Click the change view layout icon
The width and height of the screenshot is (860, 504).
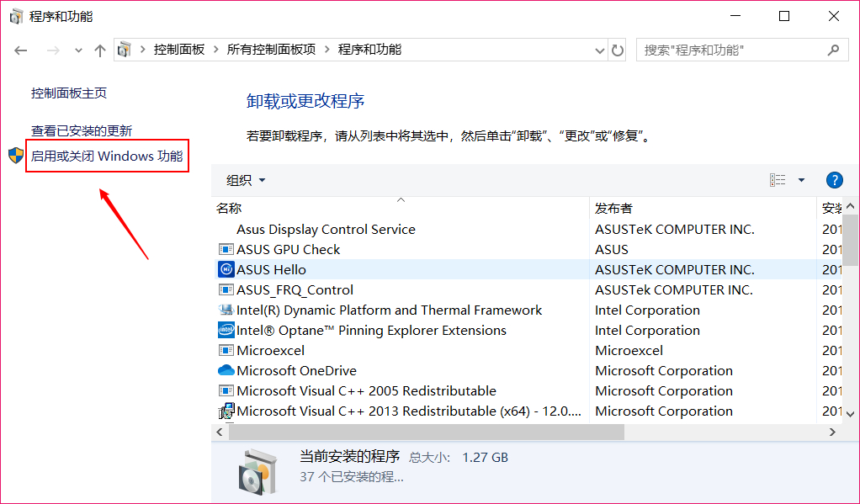point(778,180)
